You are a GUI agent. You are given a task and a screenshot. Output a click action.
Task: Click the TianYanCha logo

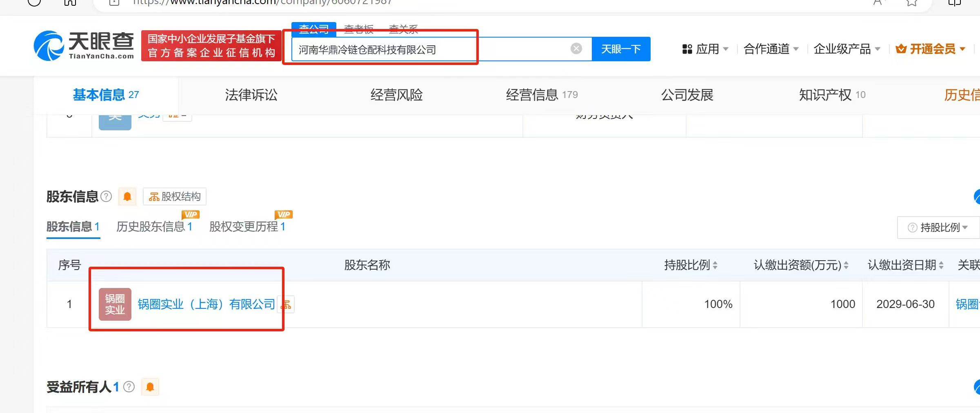coord(84,46)
